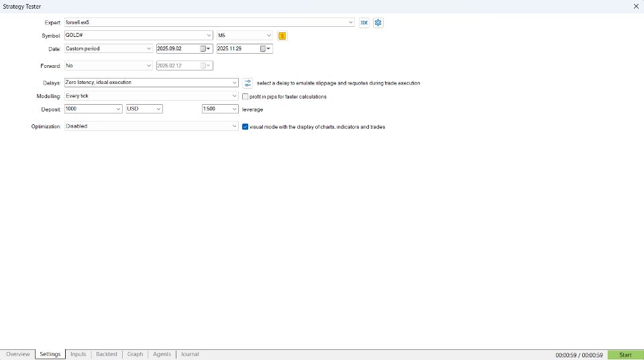
Task: Click the slippage delay description text
Action: click(338, 83)
